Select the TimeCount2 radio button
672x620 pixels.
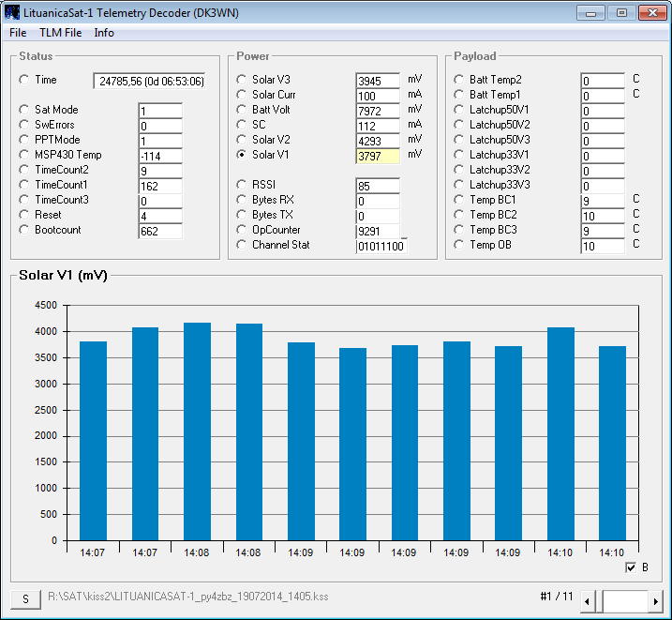[24, 170]
